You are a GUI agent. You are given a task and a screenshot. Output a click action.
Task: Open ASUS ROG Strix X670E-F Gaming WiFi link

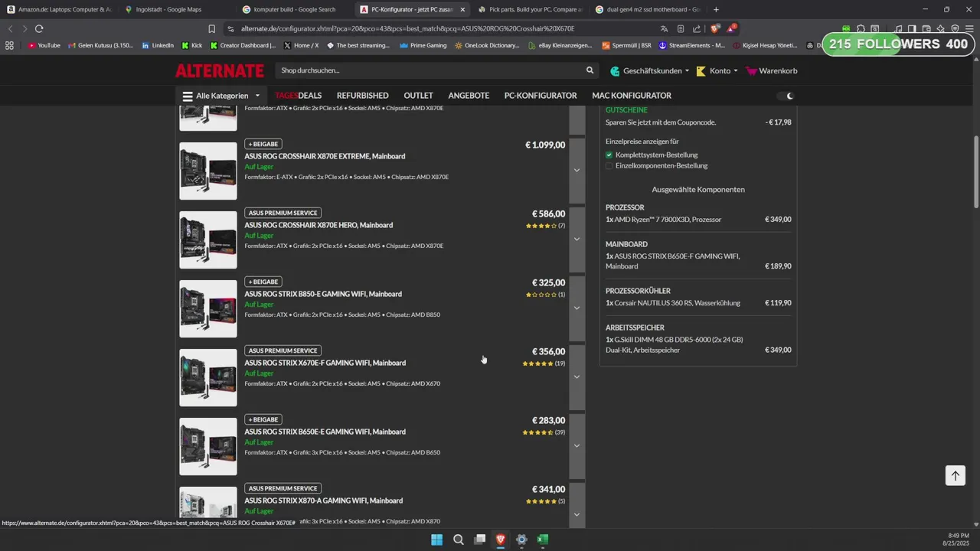325,363
